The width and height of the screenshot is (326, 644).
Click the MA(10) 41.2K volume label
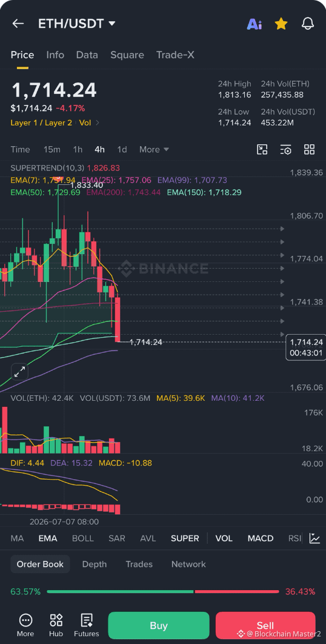click(x=238, y=398)
